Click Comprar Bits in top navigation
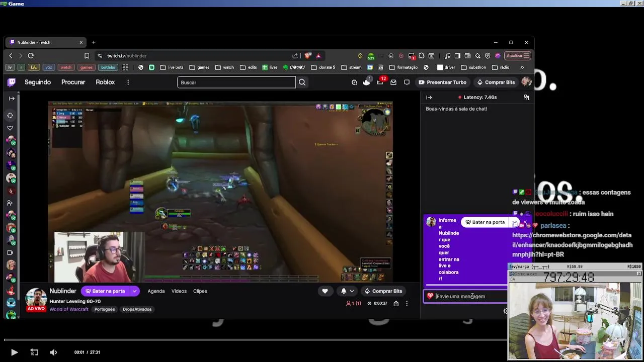The width and height of the screenshot is (644, 362). (496, 82)
